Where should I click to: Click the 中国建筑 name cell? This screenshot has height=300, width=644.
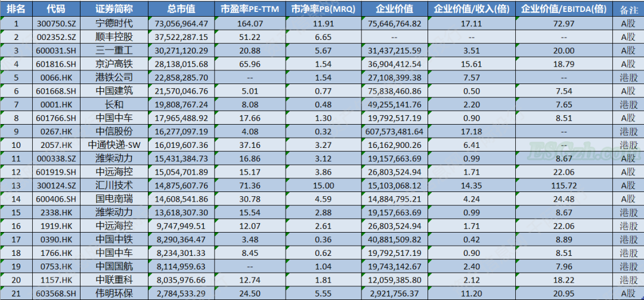click(114, 91)
